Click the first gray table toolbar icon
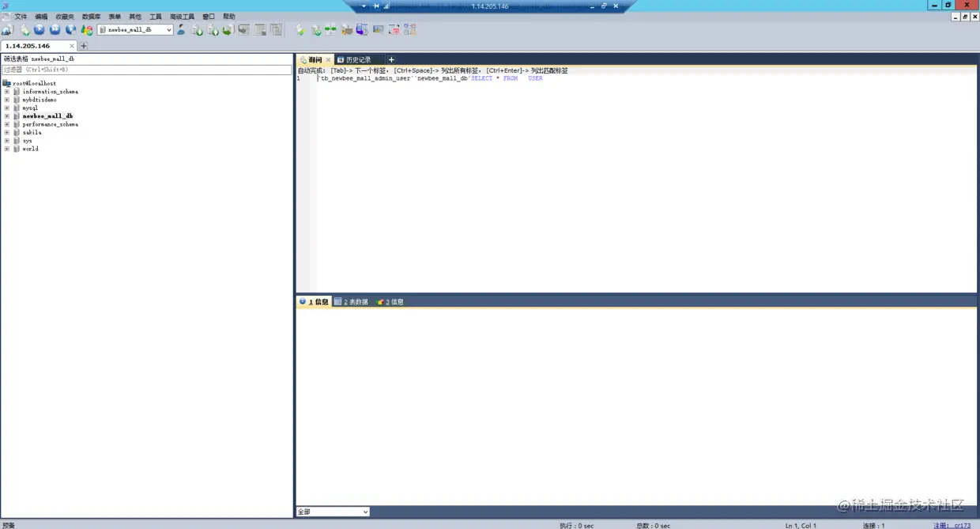Image resolution: width=980 pixels, height=529 pixels. pyautogui.click(x=243, y=30)
